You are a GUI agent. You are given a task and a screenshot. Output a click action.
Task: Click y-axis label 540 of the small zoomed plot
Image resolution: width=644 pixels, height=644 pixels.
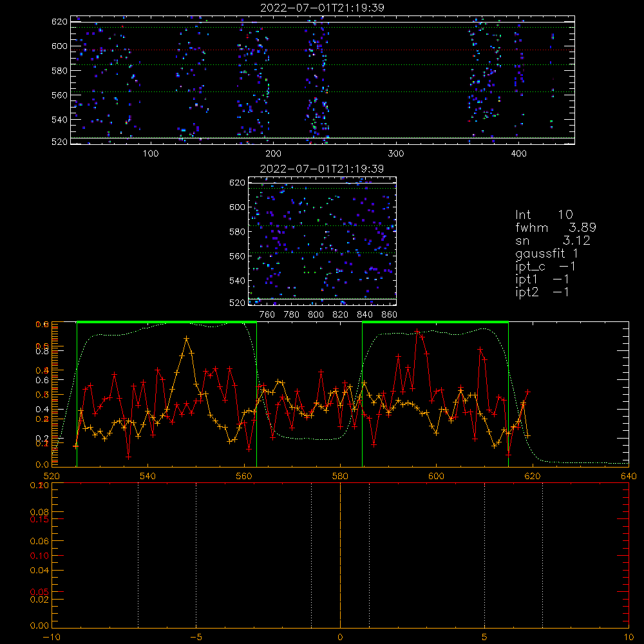tap(237, 281)
